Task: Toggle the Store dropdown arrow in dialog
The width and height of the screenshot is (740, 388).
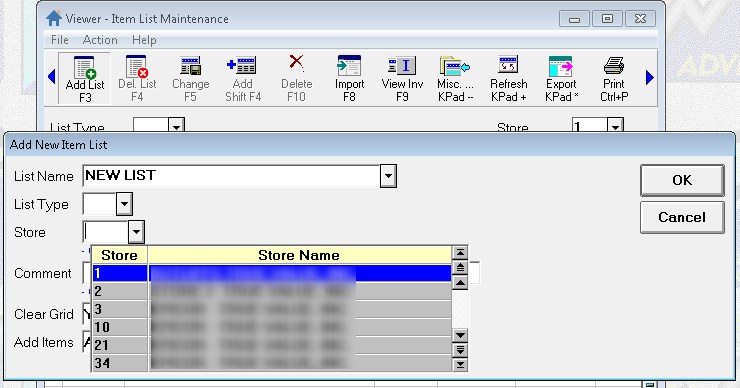Action: (136, 232)
